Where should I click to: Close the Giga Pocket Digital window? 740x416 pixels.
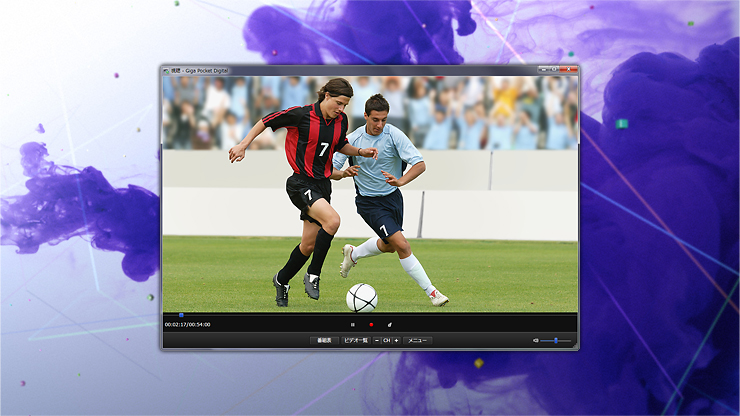pos(569,70)
